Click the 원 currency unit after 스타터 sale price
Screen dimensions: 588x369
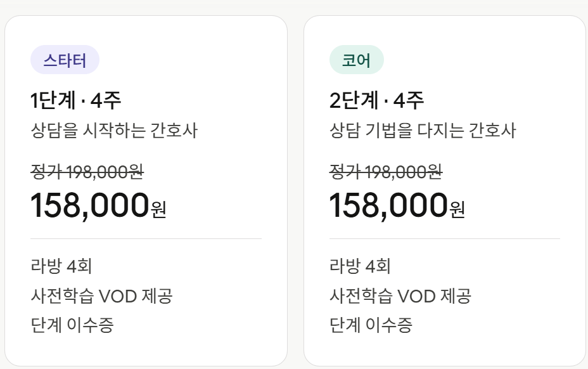pyautogui.click(x=158, y=209)
